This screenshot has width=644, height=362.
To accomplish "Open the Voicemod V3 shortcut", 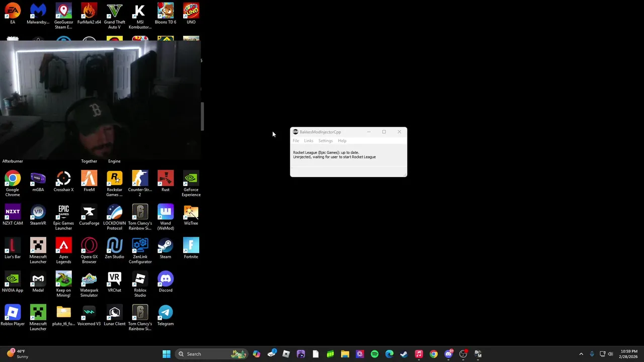I will [89, 316].
